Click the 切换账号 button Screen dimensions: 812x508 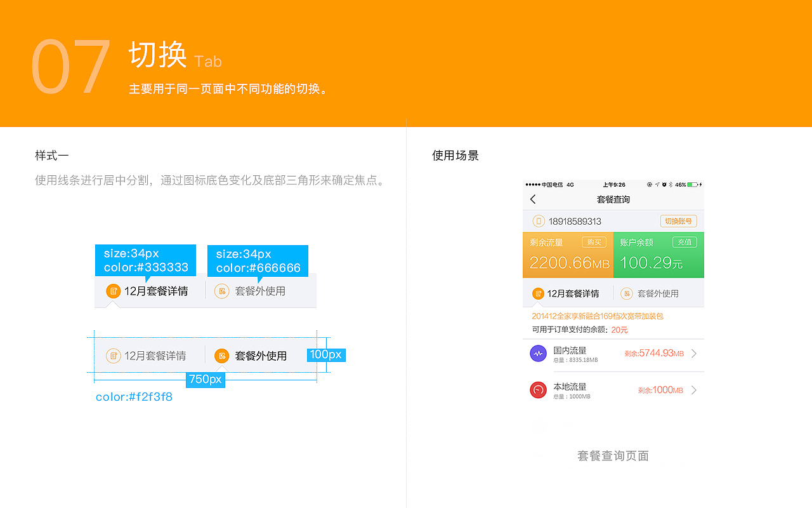click(678, 221)
